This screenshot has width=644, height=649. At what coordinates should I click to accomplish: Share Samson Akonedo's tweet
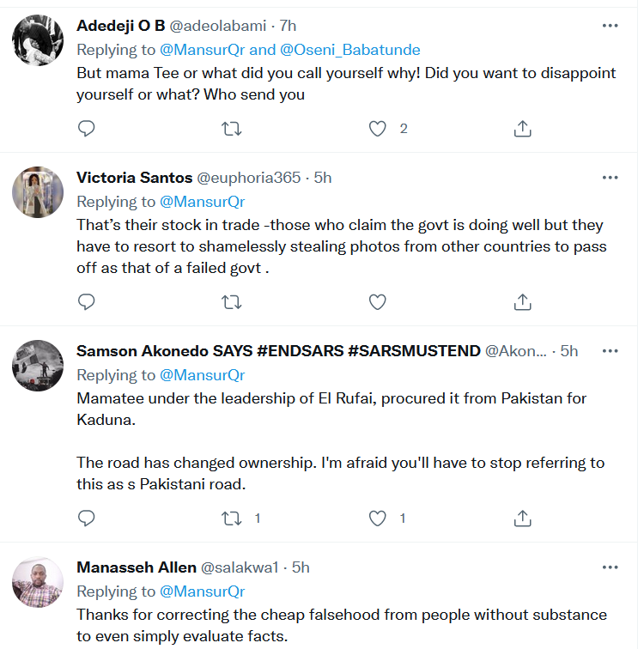click(522, 519)
